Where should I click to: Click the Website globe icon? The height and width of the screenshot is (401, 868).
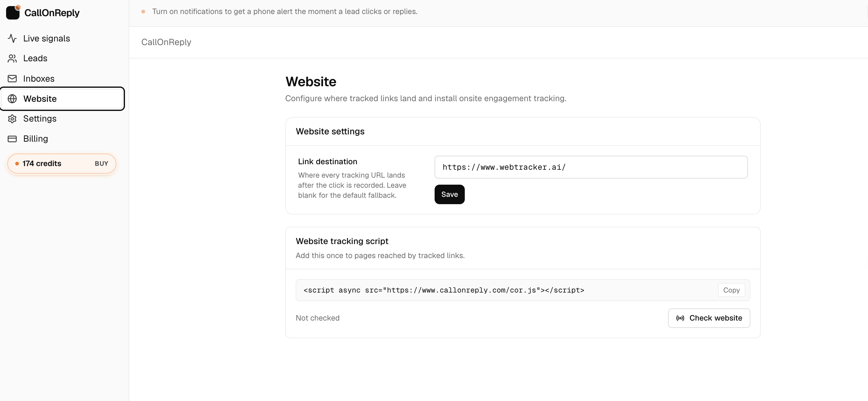coord(12,99)
